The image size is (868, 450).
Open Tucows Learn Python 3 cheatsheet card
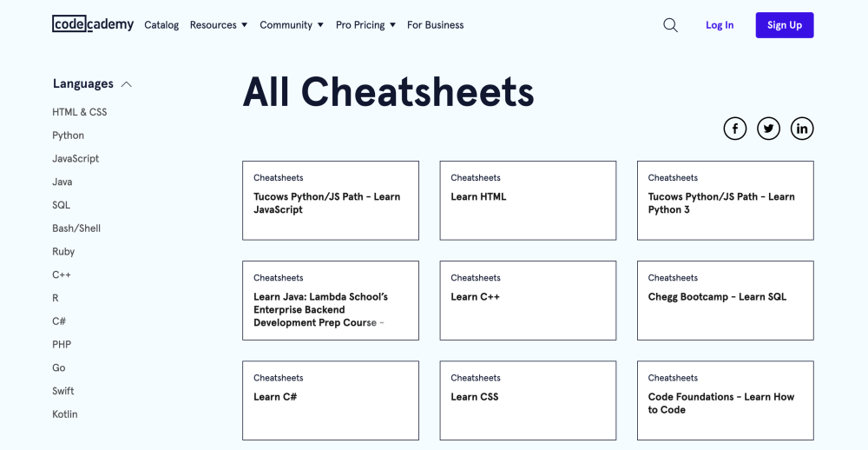[x=725, y=201]
